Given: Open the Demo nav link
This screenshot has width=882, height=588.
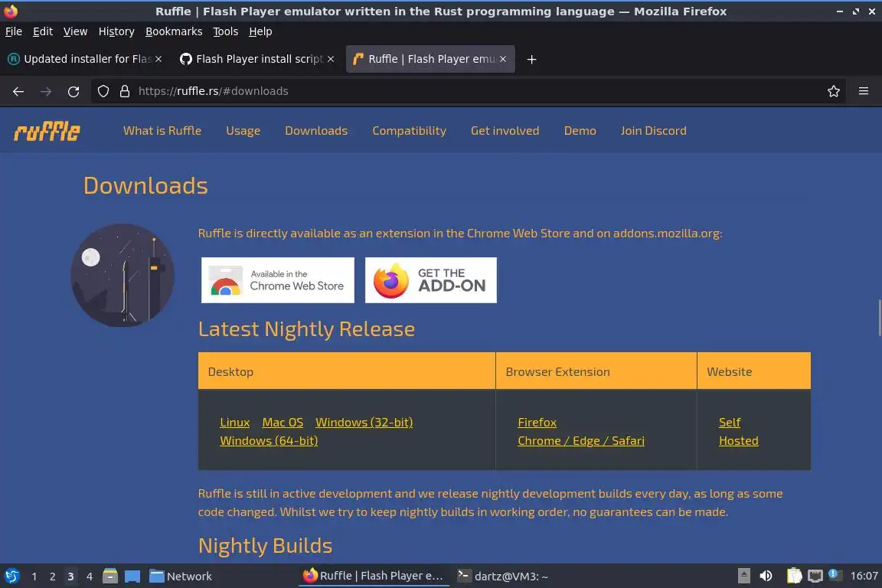Looking at the screenshot, I should [580, 131].
